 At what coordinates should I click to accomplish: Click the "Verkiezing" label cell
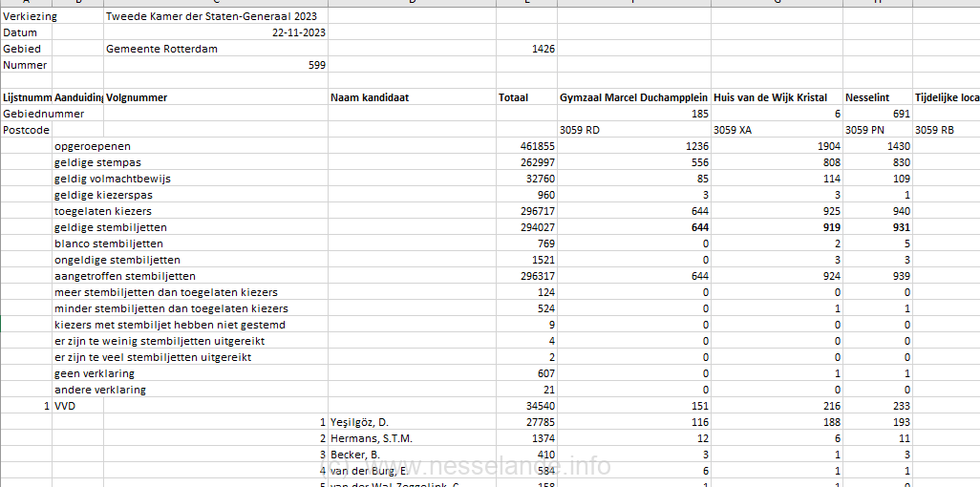[x=30, y=16]
